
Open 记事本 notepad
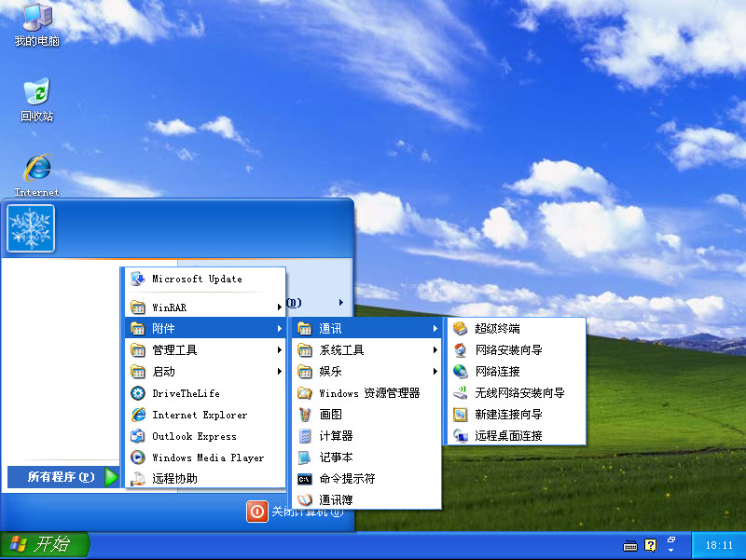click(x=366, y=458)
